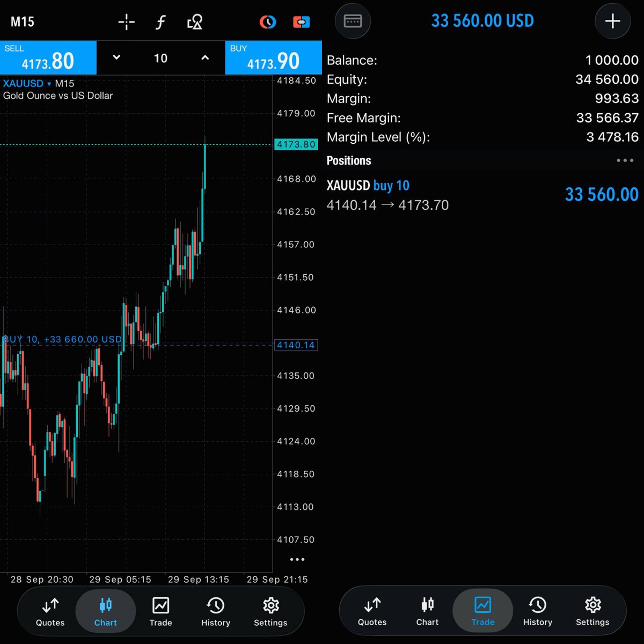The width and height of the screenshot is (644, 644).
Task: Open the account card icon
Action: coord(353,21)
